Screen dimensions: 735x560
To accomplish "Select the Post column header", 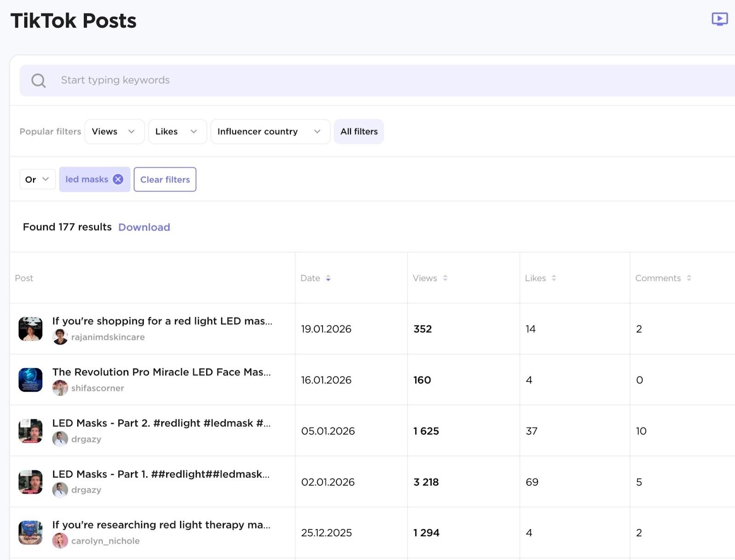I will click(24, 278).
